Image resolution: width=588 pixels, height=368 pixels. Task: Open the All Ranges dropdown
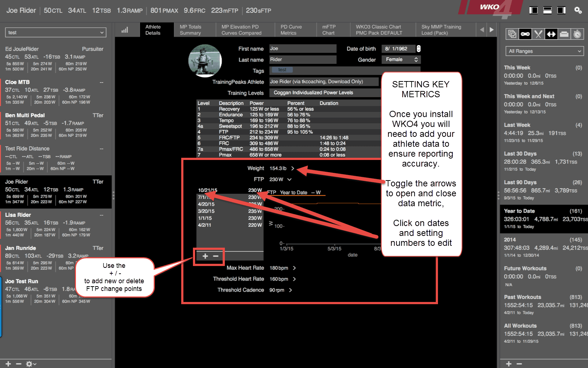click(545, 51)
